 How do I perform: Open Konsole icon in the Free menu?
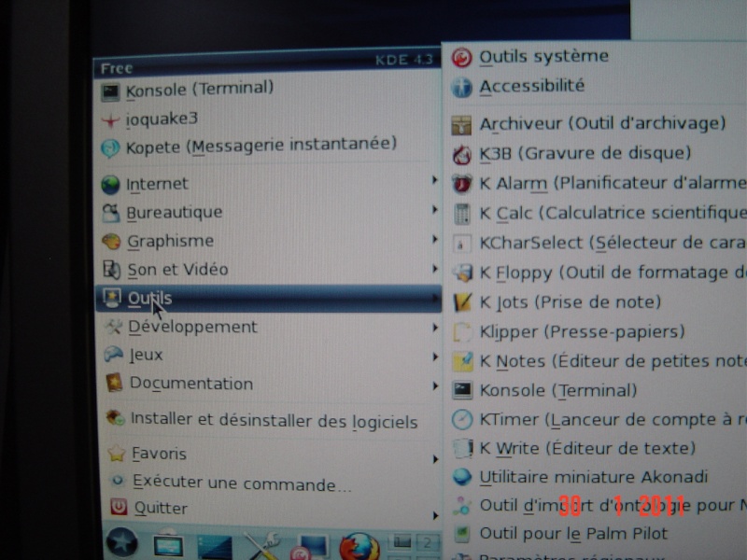(110, 91)
